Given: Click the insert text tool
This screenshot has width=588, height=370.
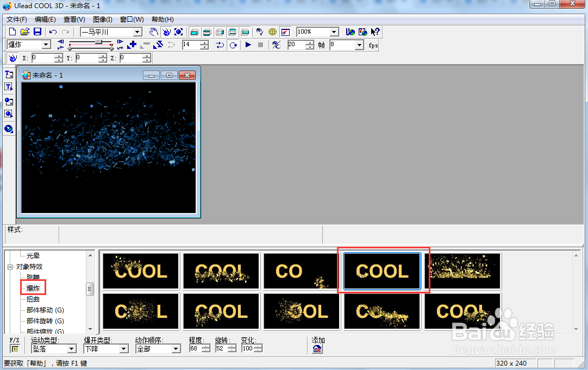Looking at the screenshot, I should [9, 74].
